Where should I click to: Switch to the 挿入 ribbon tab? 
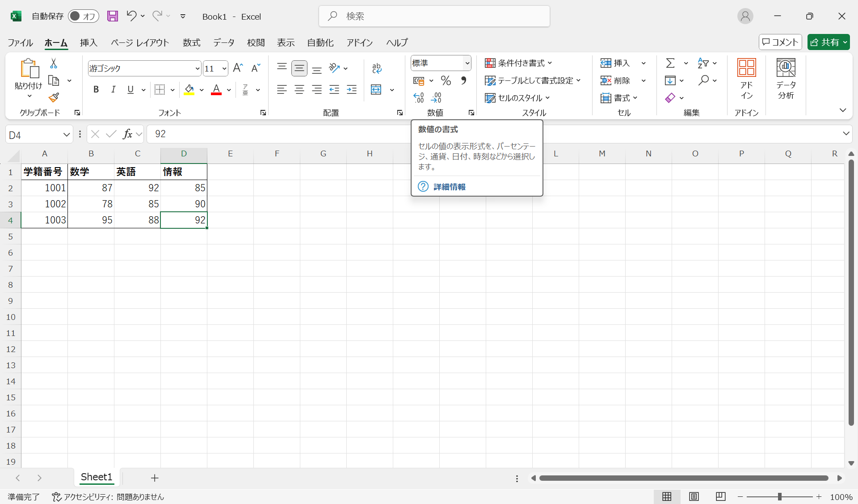[88, 42]
